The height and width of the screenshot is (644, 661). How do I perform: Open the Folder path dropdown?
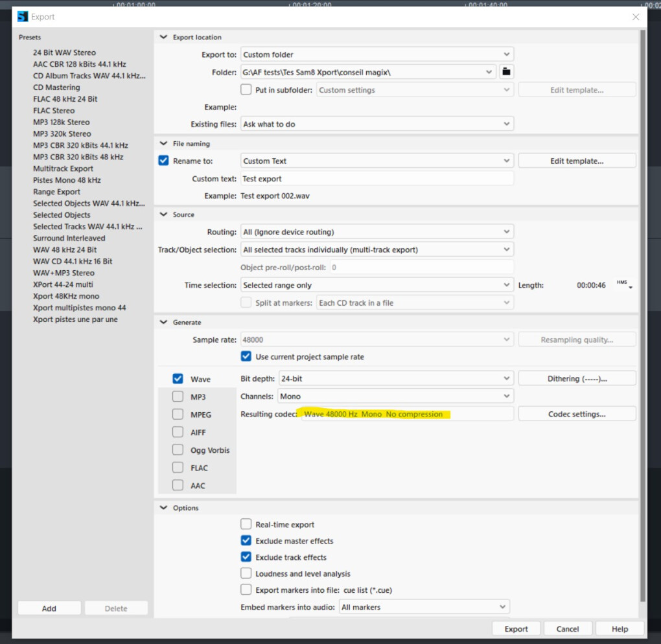369,72
